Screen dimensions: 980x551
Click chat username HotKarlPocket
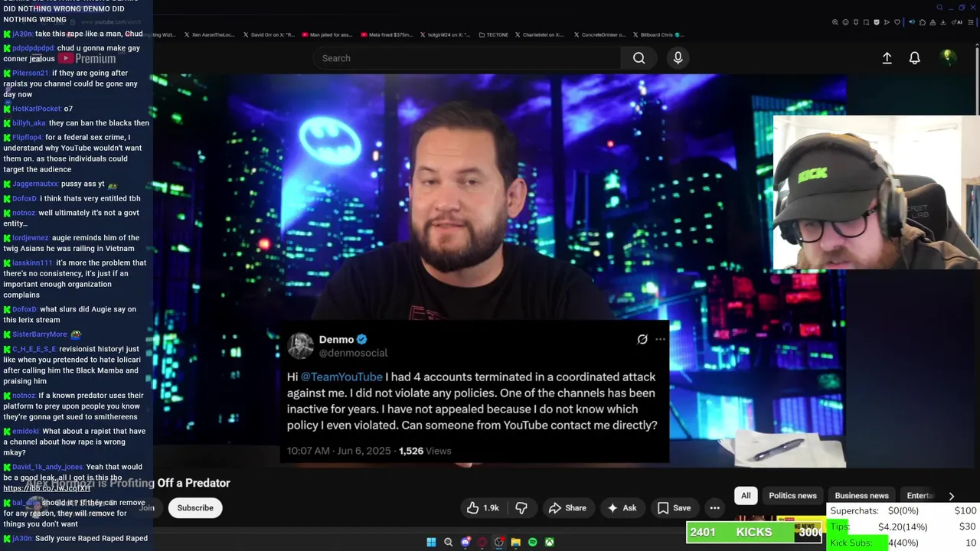click(x=36, y=109)
